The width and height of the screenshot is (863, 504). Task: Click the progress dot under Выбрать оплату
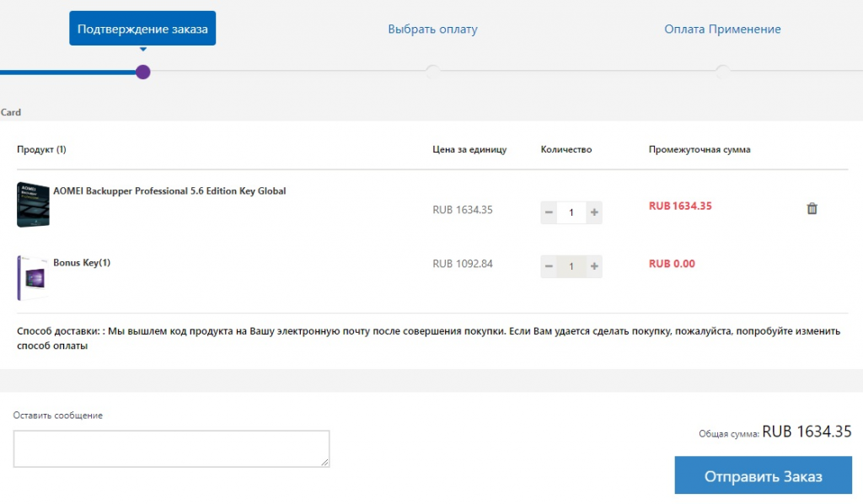[432, 72]
